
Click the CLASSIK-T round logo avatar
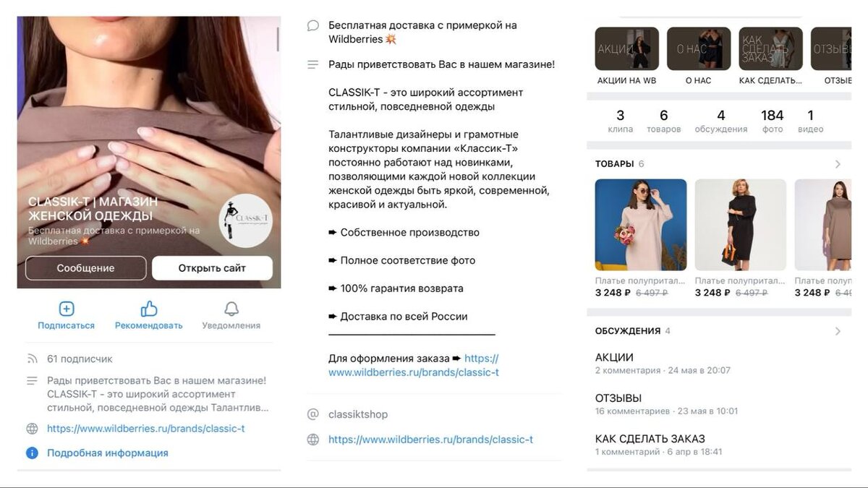pyautogui.click(x=246, y=221)
